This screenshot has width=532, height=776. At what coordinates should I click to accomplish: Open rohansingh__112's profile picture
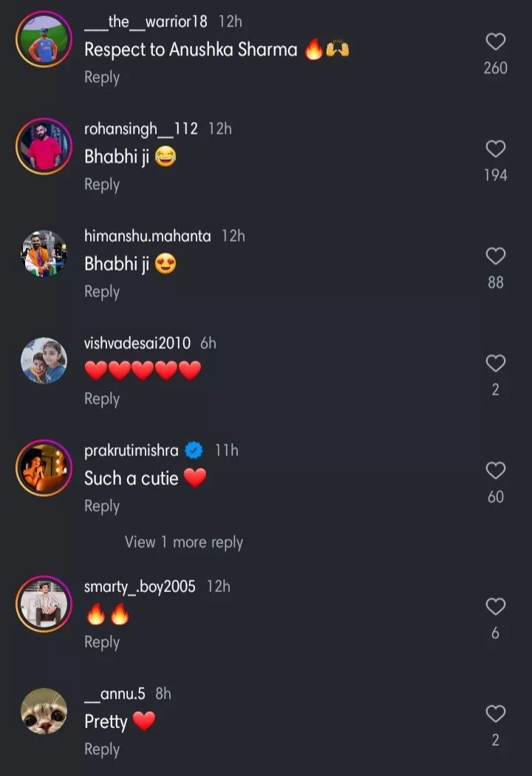(44, 146)
